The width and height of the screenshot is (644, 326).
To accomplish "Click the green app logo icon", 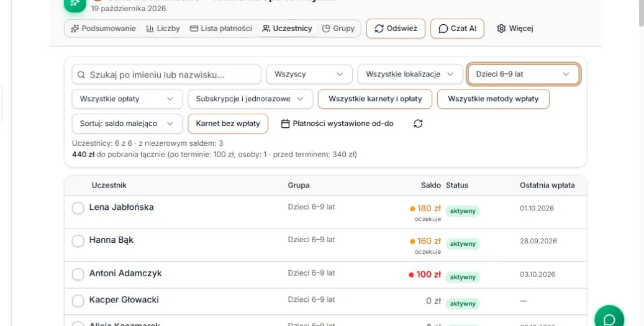I will coord(75,4).
